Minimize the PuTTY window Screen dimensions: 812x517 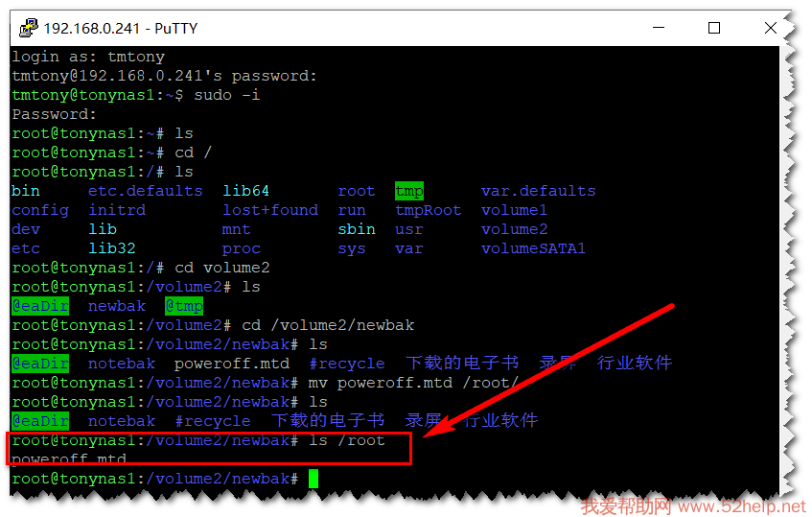pos(659,28)
